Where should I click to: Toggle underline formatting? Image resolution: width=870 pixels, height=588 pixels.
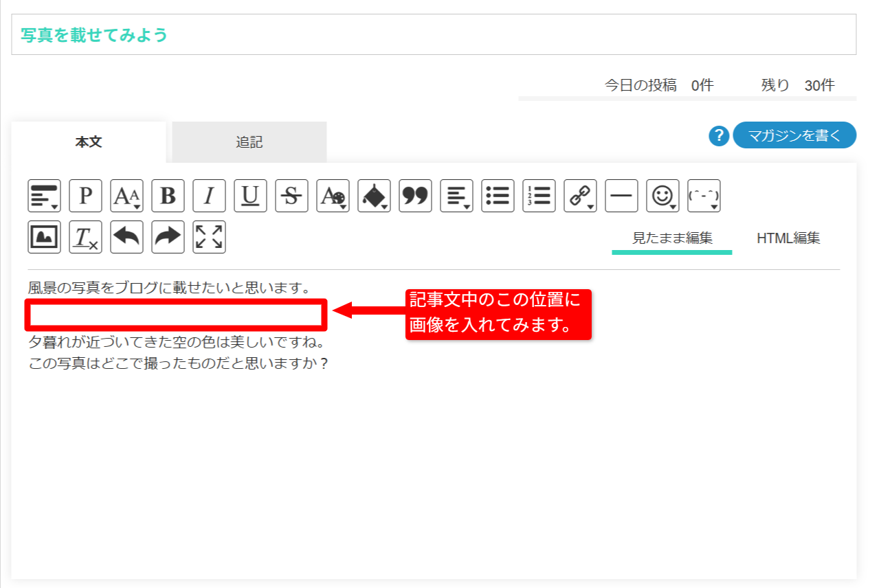(x=251, y=196)
